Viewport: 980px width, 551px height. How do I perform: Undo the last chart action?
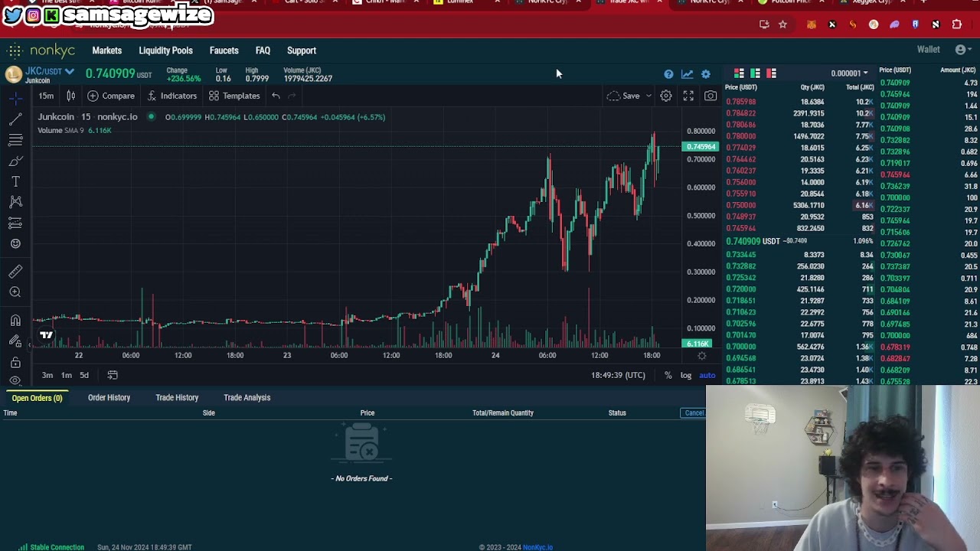(x=276, y=96)
